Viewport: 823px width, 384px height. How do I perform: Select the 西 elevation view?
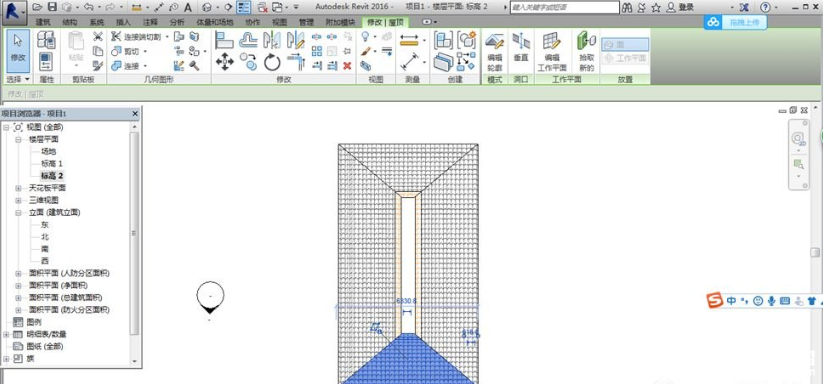pos(45,261)
